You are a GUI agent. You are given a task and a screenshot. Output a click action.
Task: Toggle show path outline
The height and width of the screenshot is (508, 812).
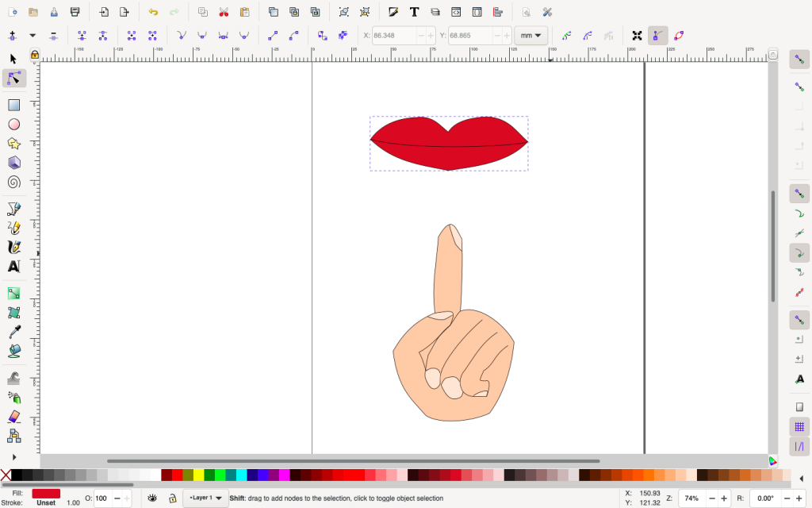pos(679,35)
